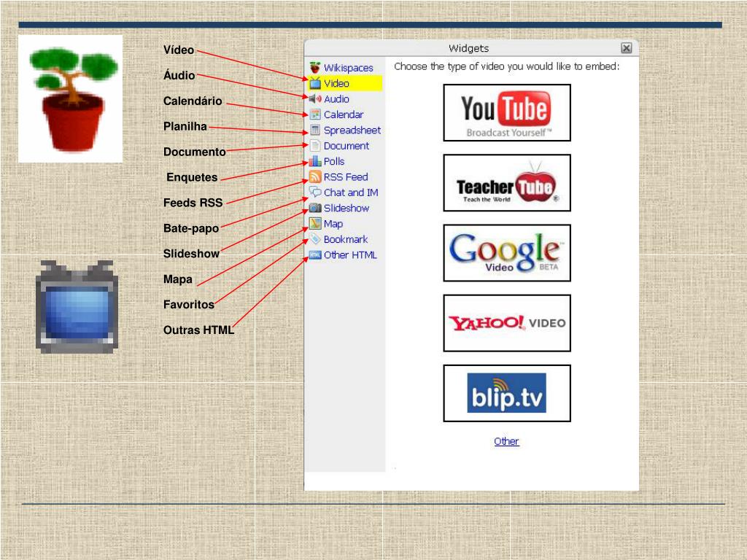Choose TeacherTube as the video source
Screen dimensions: 747x560
[x=507, y=183]
